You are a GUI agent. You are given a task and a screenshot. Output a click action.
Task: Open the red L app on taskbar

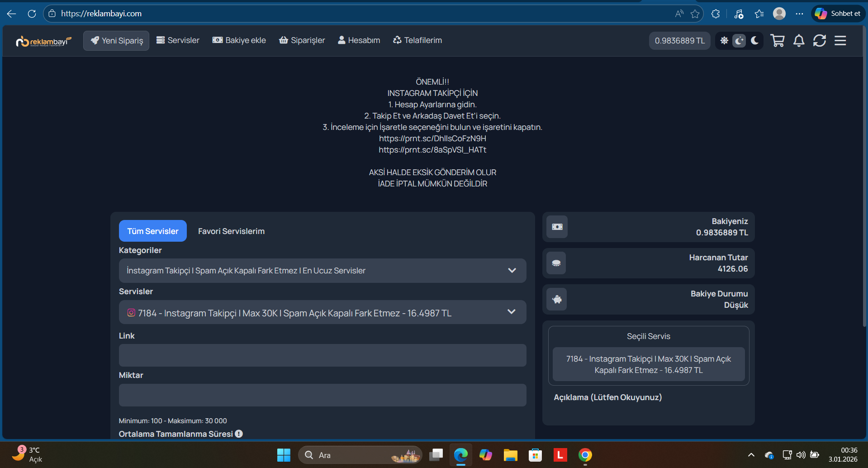point(560,455)
